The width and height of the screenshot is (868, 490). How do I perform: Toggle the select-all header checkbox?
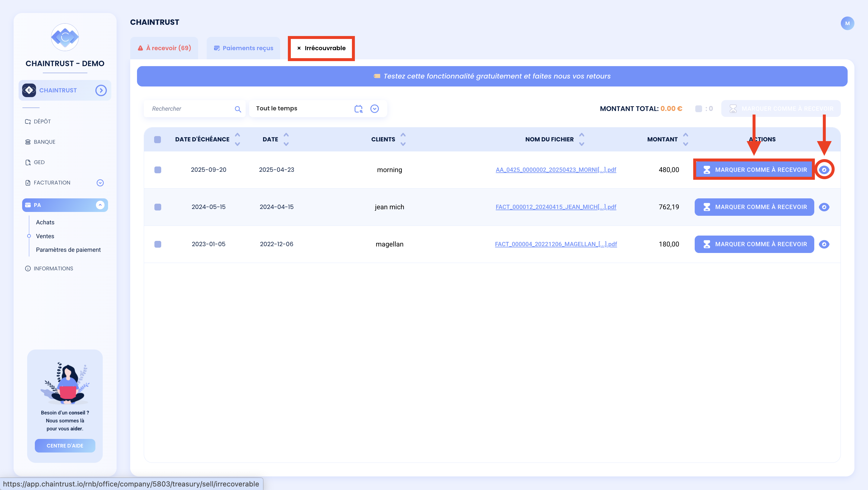(157, 140)
